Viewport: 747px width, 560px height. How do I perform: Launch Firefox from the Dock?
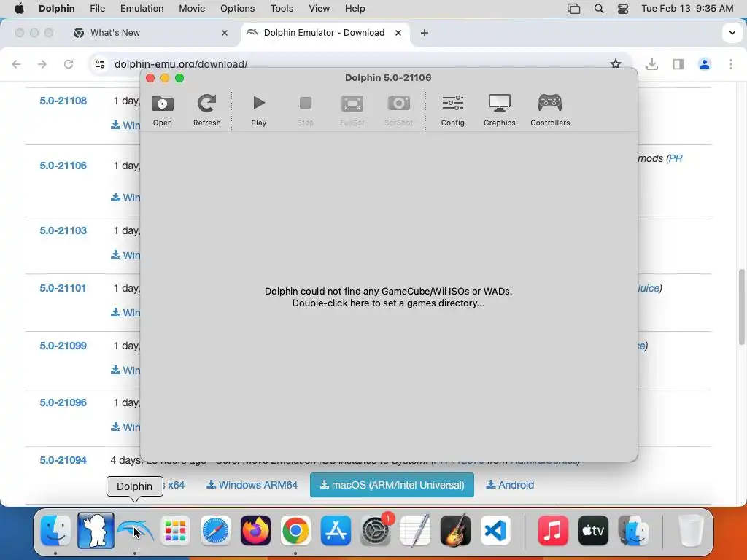click(x=255, y=531)
